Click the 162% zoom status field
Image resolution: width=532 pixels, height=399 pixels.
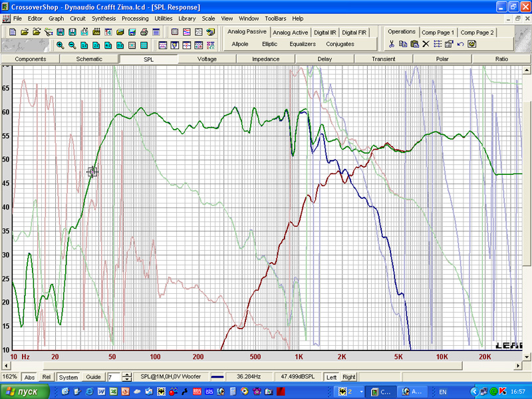(x=10, y=377)
